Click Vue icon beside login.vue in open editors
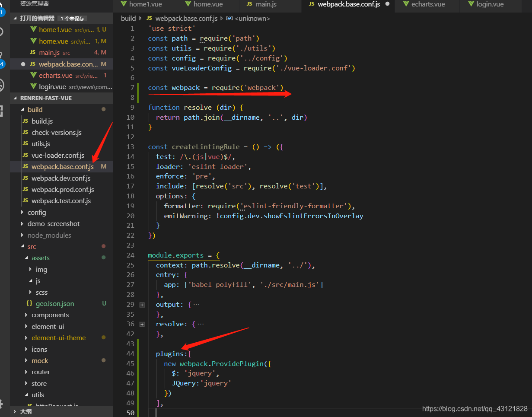The width and height of the screenshot is (532, 417). click(x=34, y=86)
